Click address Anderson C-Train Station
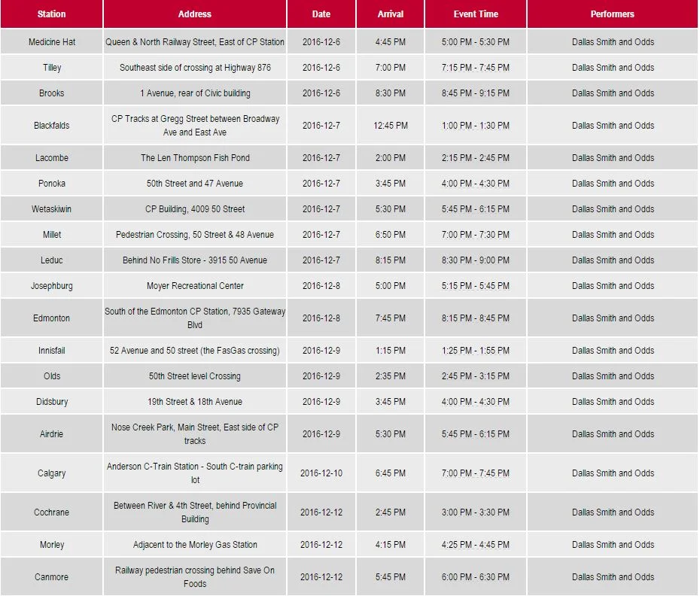 195,473
